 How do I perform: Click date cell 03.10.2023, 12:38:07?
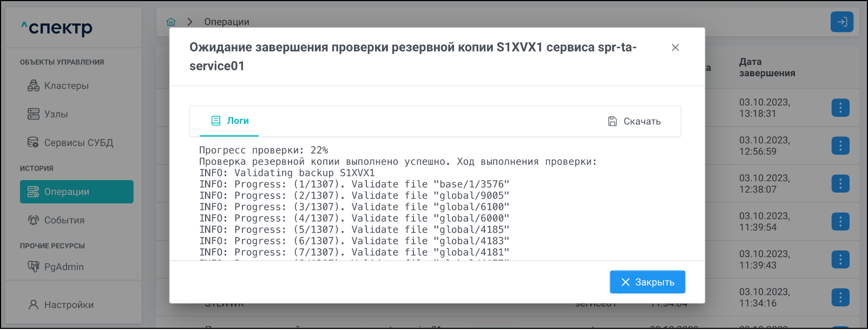pyautogui.click(x=765, y=183)
